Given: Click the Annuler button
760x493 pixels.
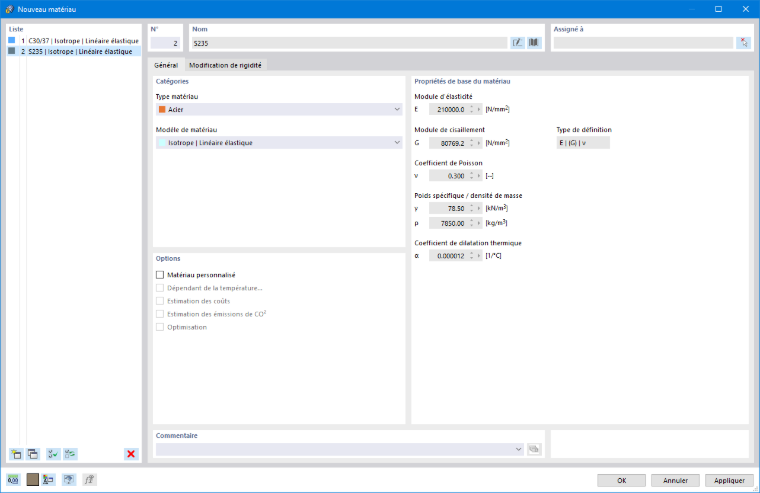Looking at the screenshot, I should pos(675,480).
